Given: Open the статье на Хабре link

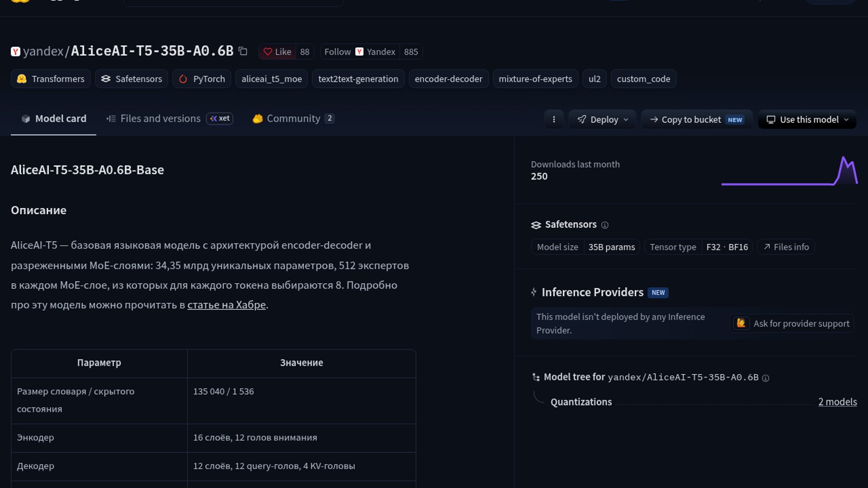Looking at the screenshot, I should tap(226, 305).
